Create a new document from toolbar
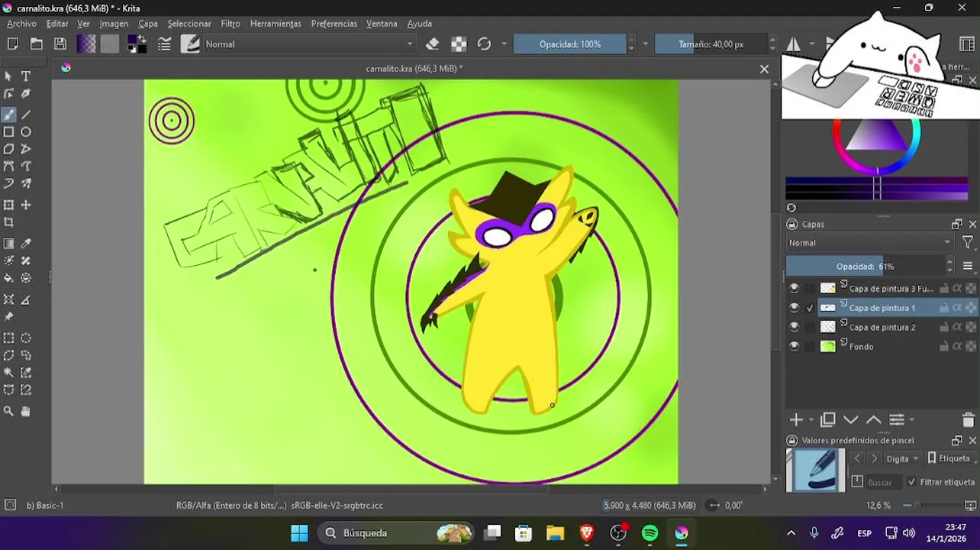980x550 pixels. [13, 44]
